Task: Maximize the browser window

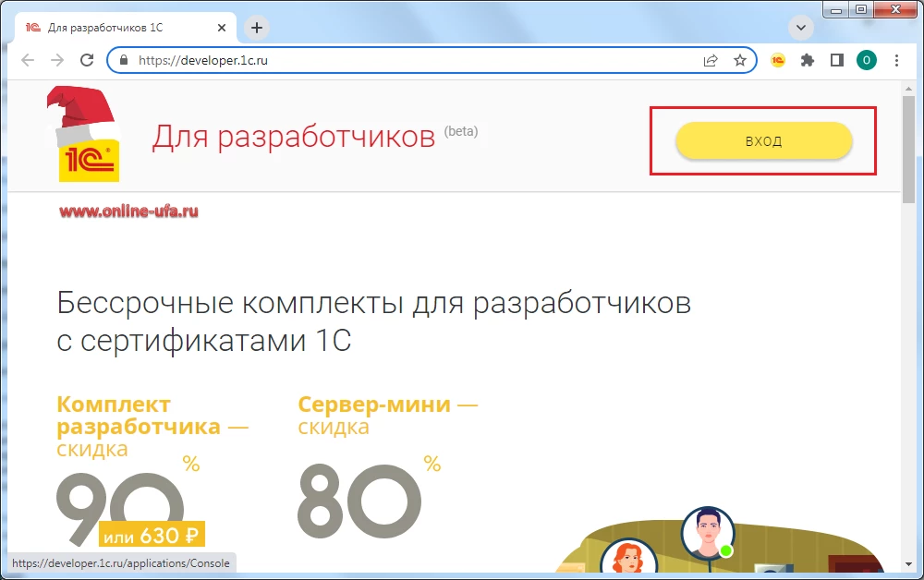Action: (861, 9)
